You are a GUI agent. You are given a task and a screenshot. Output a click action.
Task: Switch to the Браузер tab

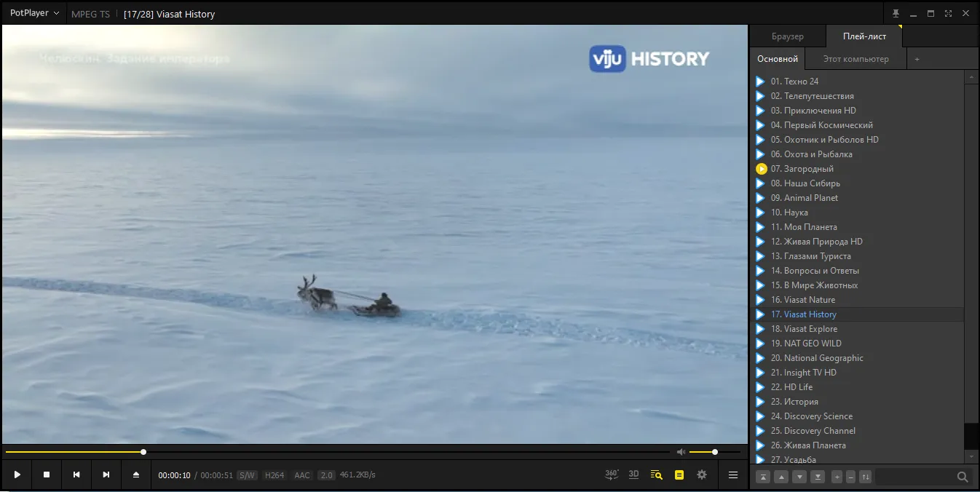click(x=788, y=36)
